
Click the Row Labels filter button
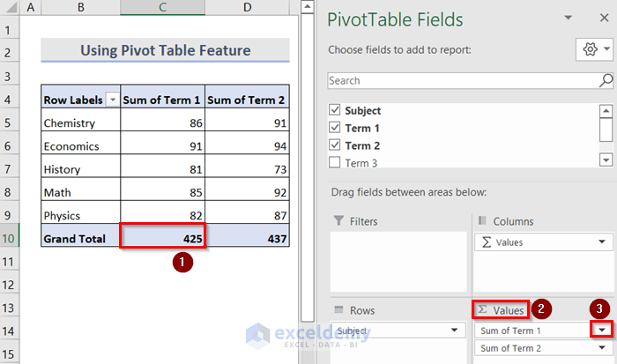pyautogui.click(x=112, y=100)
